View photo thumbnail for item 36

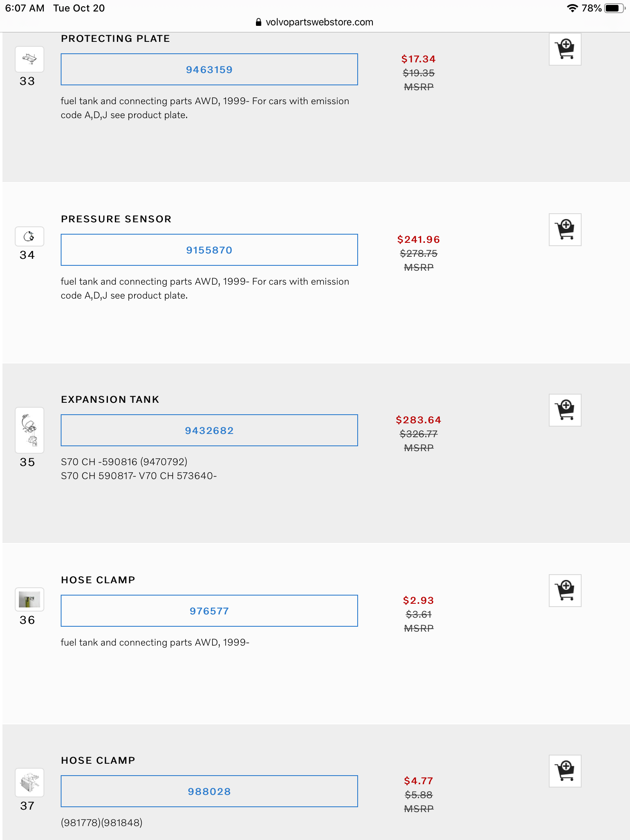(x=30, y=600)
